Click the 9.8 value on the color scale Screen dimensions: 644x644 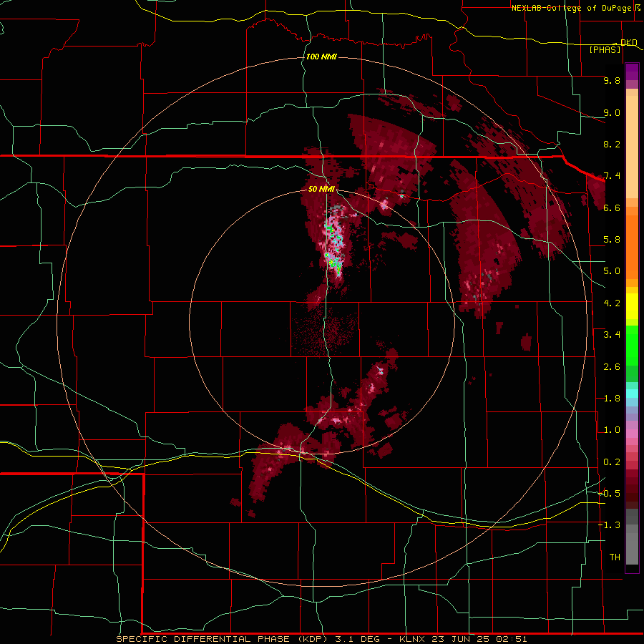612,80
